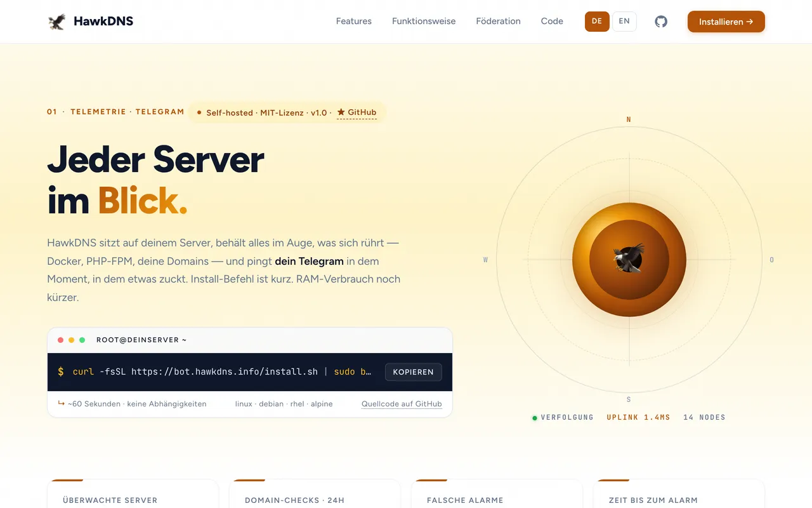Click the green terminal window dot
The height and width of the screenshot is (508, 812).
tap(82, 340)
